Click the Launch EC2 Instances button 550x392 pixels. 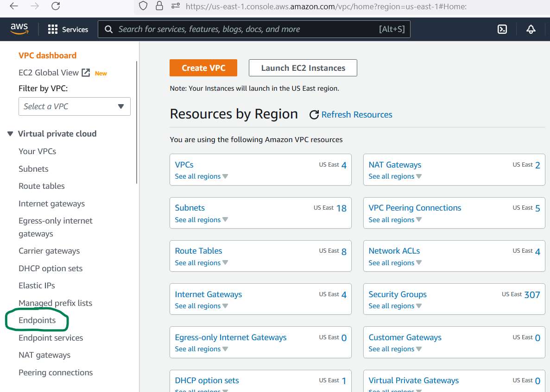(303, 68)
